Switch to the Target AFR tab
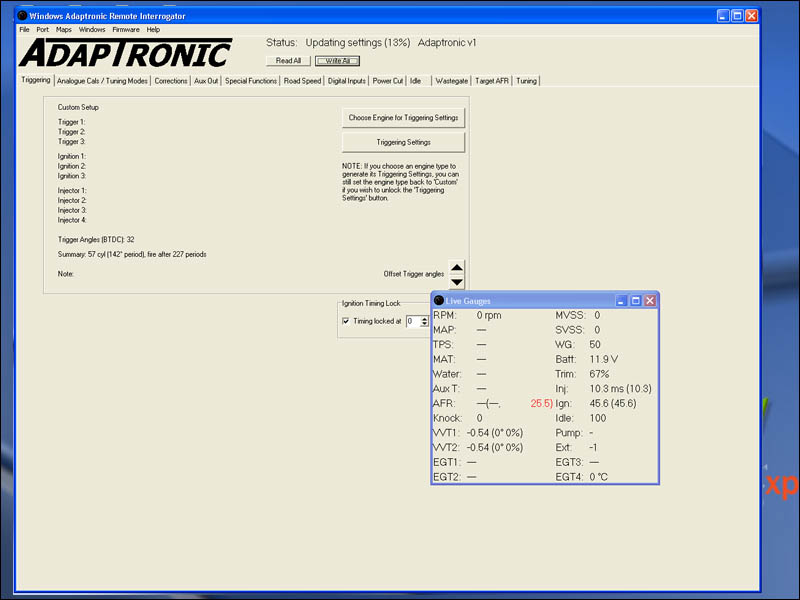This screenshot has height=600, width=800. coord(492,81)
